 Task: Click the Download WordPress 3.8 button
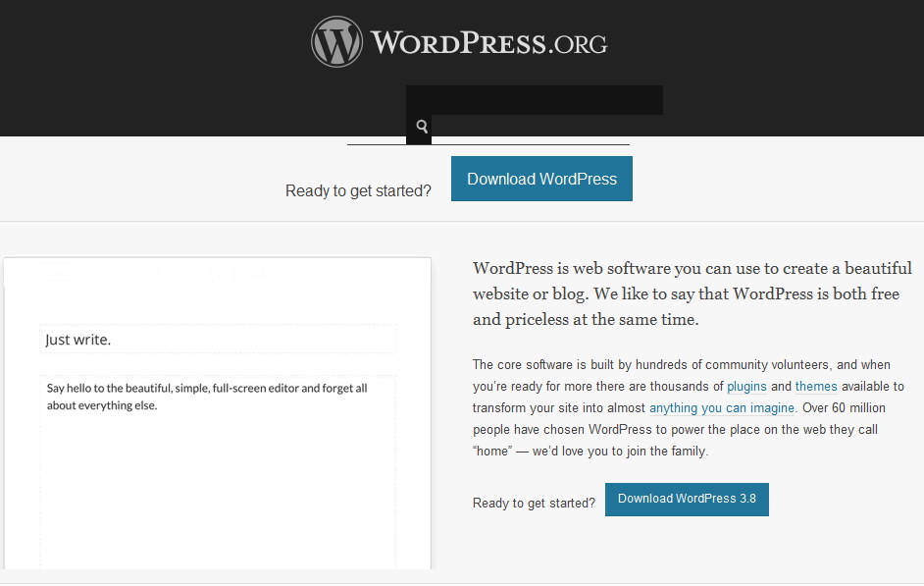click(687, 500)
